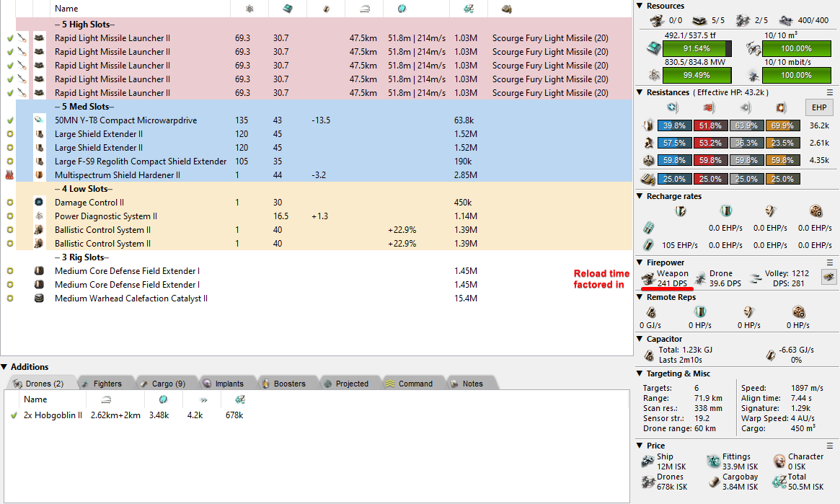Click the Damage Control II module icon
Image resolution: width=840 pixels, height=504 pixels.
(x=39, y=203)
